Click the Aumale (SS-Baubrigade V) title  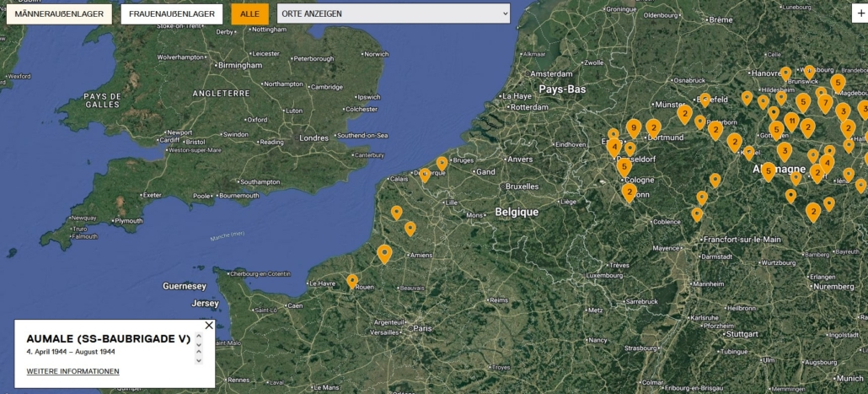pyautogui.click(x=108, y=338)
